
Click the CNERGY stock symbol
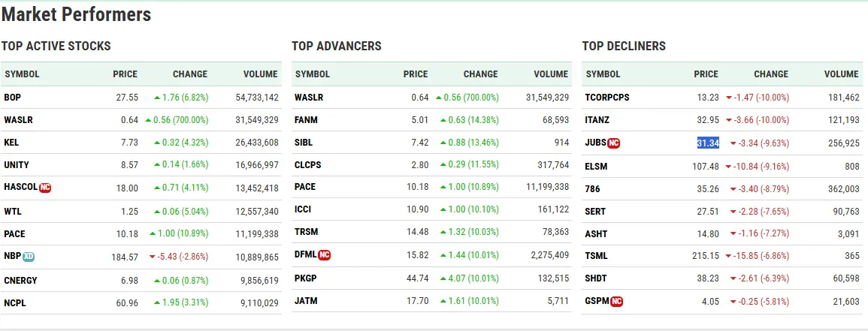pos(20,280)
